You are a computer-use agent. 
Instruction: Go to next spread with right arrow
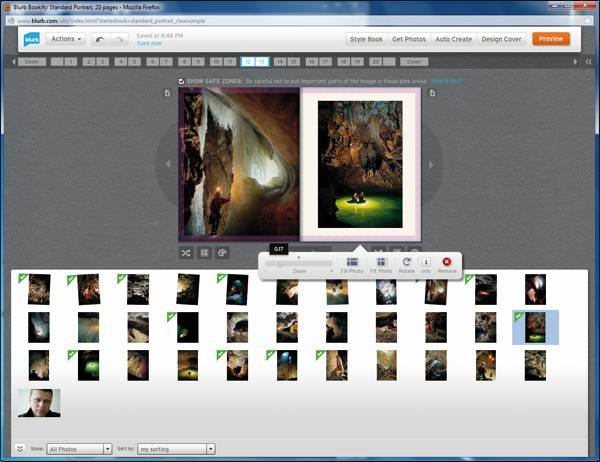[431, 164]
